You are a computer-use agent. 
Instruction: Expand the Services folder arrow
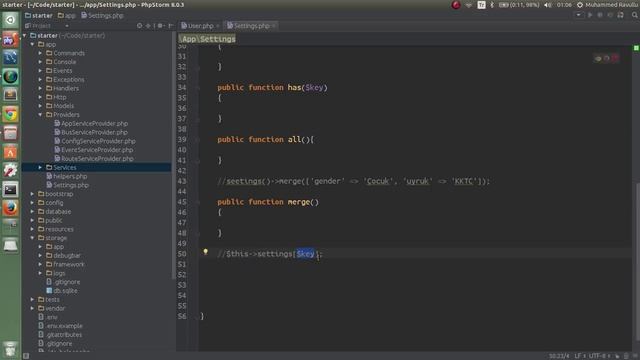[40, 167]
